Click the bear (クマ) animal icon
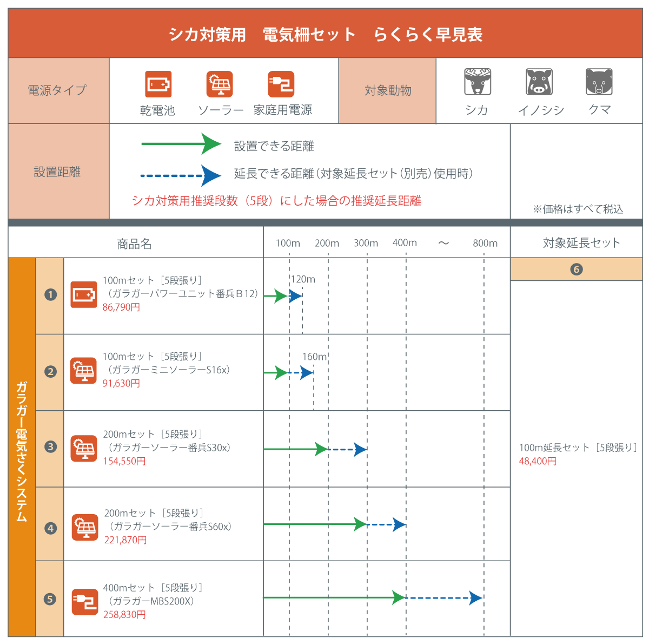Image resolution: width=649 pixels, height=644 pixels. [x=599, y=82]
